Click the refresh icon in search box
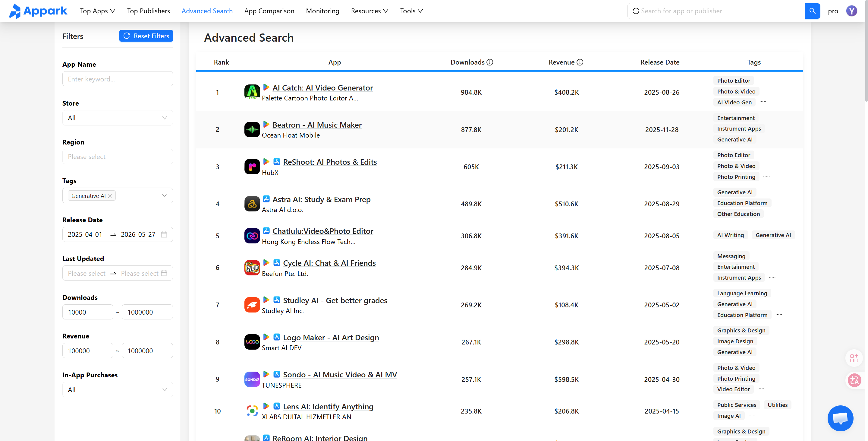The width and height of the screenshot is (868, 441). [x=636, y=11]
